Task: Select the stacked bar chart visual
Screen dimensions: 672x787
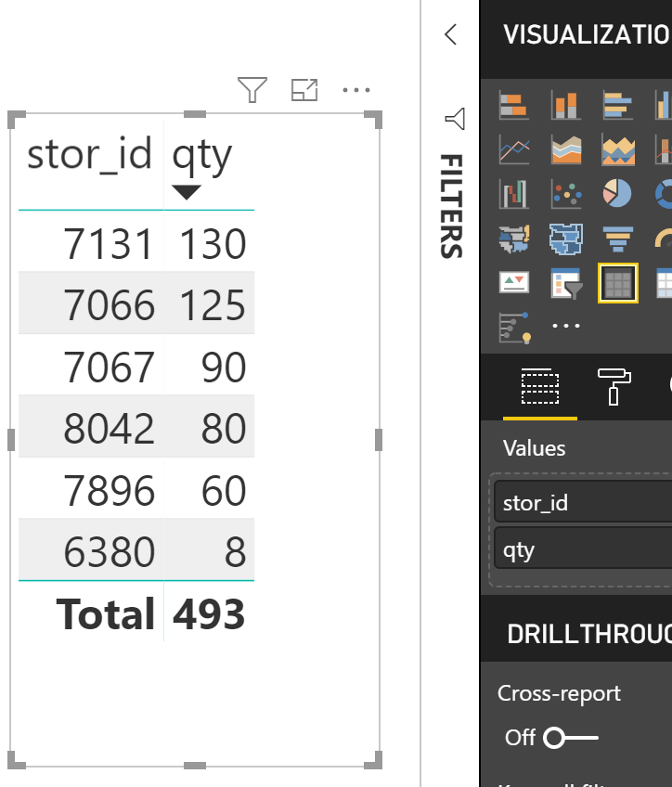Action: 514,105
